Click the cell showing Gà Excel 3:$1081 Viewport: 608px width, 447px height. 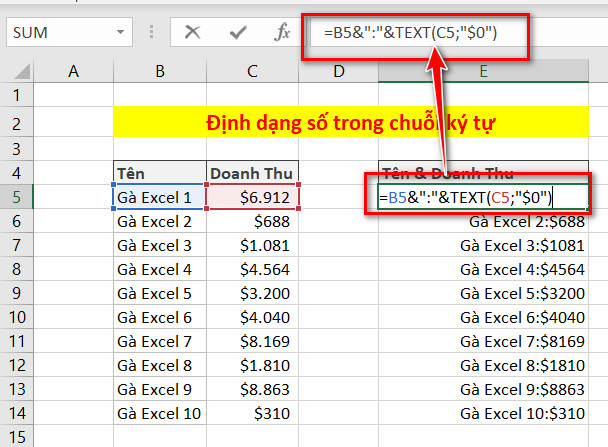[x=483, y=245]
